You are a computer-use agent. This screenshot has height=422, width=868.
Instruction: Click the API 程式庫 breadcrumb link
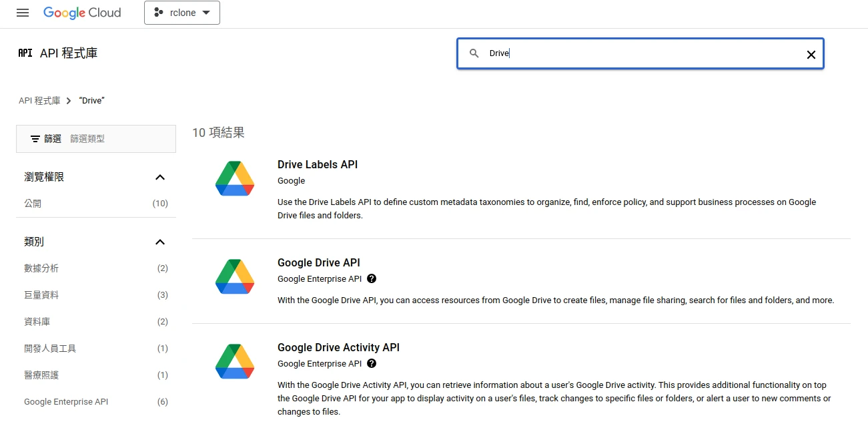tap(39, 101)
